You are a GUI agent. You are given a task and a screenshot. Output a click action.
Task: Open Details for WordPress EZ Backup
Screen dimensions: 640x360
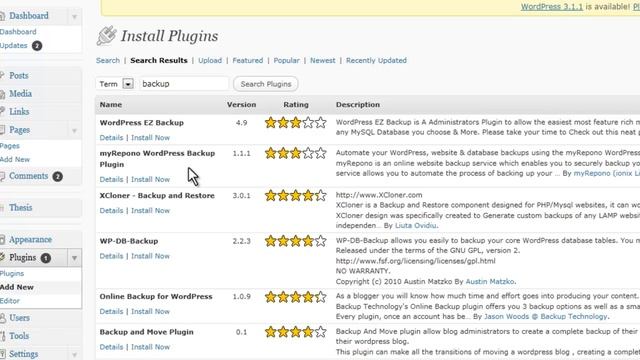(x=111, y=138)
